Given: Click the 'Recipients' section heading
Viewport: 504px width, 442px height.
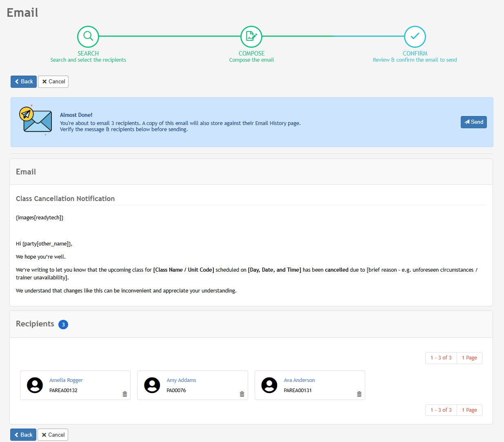Looking at the screenshot, I should 35,324.
